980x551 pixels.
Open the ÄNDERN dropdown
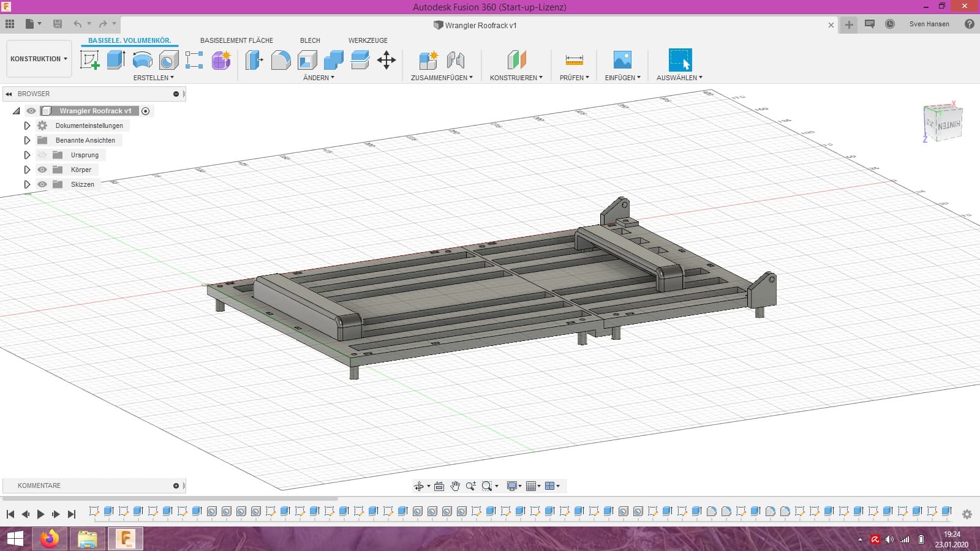pos(318,78)
